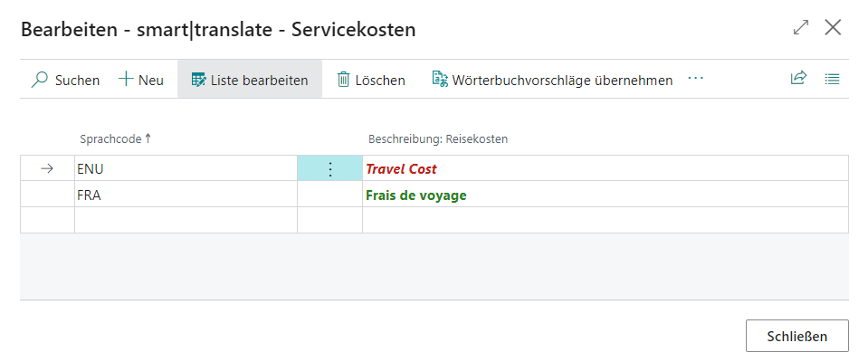The width and height of the screenshot is (868, 362).
Task: Click the list view filter icon
Action: click(832, 79)
